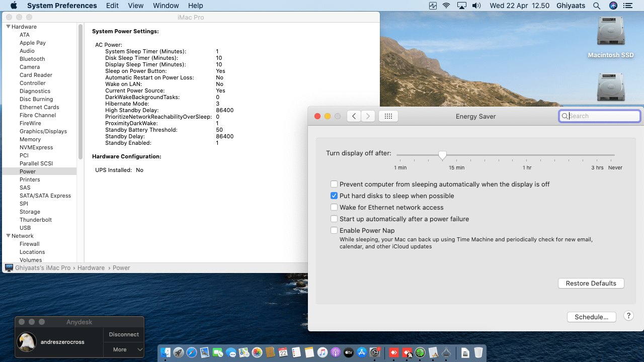This screenshot has height=362, width=644.
Task: Select Graphics/Displays in the hardware list
Action: (43, 131)
